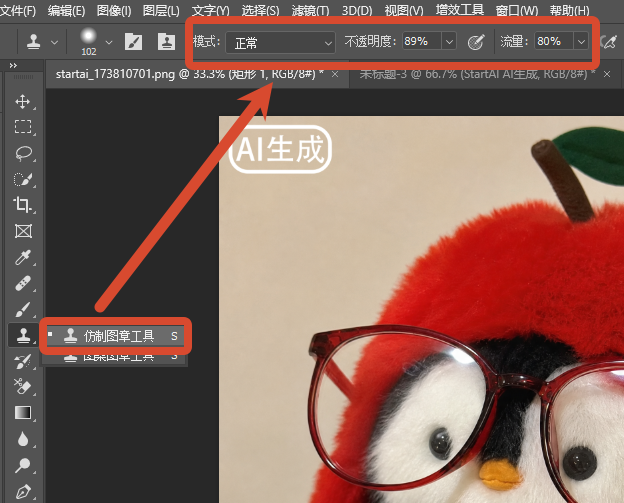Viewport: 624px width, 503px height.
Task: Open the 视图(V) menu
Action: point(404,10)
